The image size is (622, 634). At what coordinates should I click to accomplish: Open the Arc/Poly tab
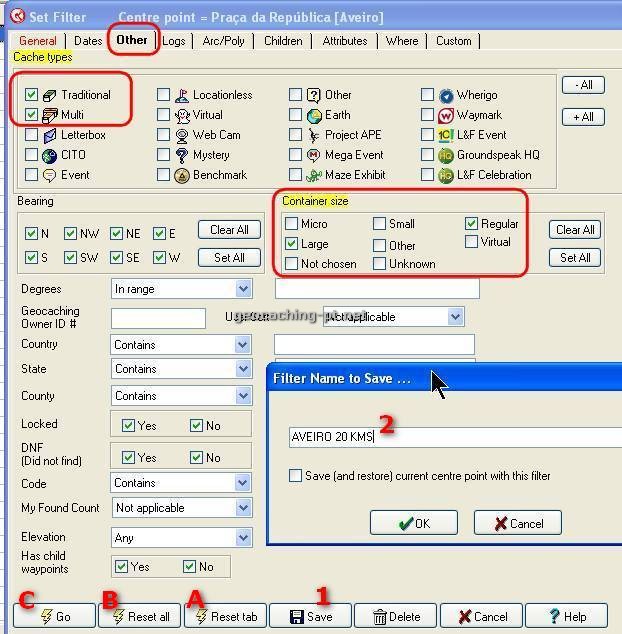(223, 41)
